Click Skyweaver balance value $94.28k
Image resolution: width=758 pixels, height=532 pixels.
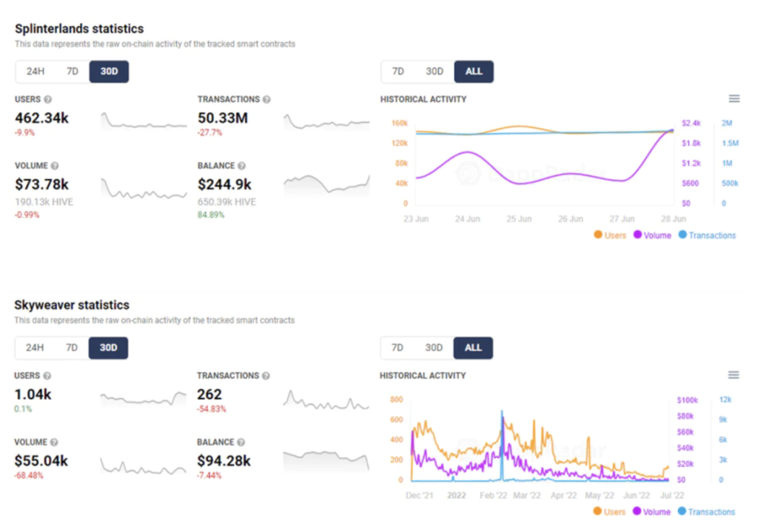(224, 460)
